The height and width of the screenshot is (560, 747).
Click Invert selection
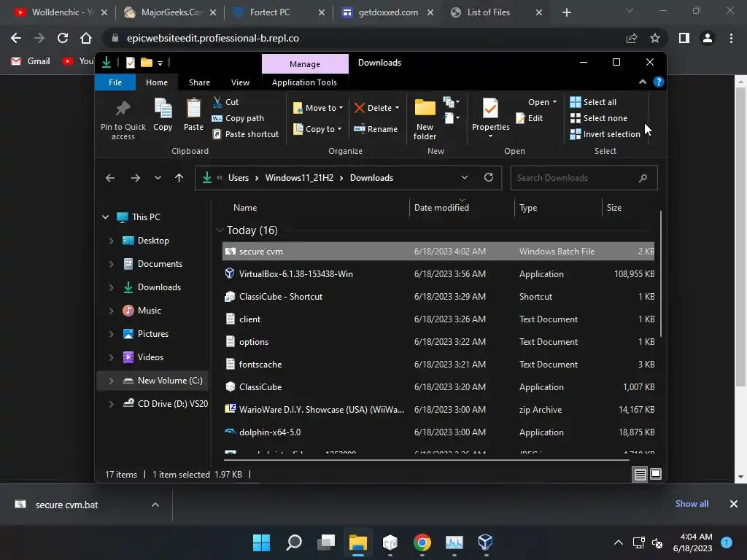coord(605,134)
